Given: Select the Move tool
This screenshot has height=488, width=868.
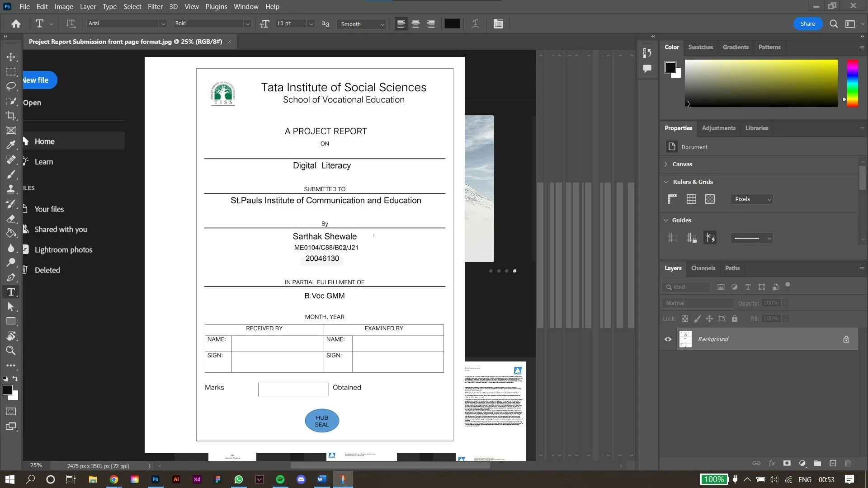Looking at the screenshot, I should pos(11,57).
